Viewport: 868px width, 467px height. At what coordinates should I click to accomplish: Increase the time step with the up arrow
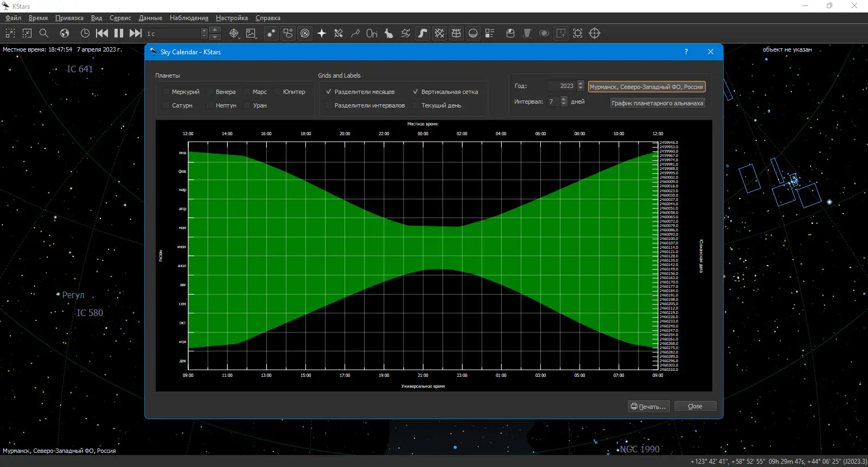click(215, 30)
